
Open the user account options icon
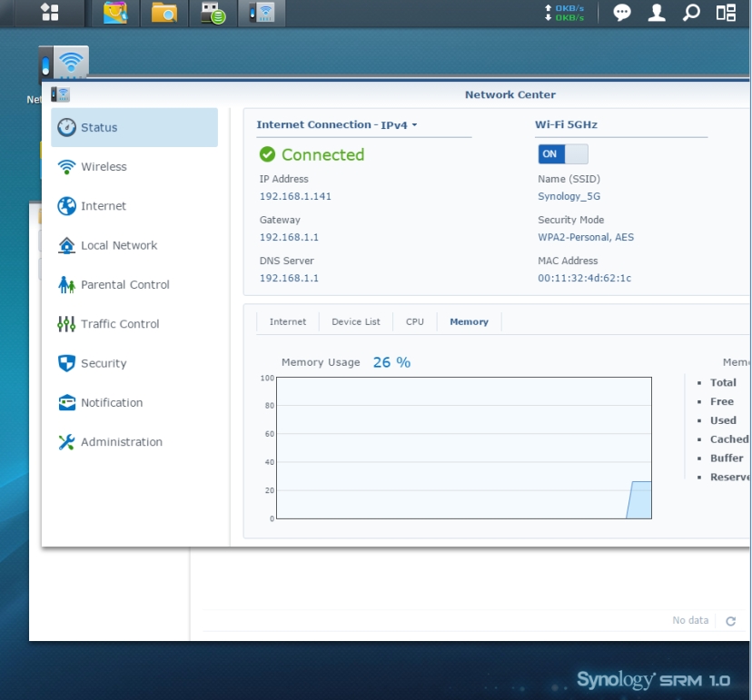tap(657, 13)
